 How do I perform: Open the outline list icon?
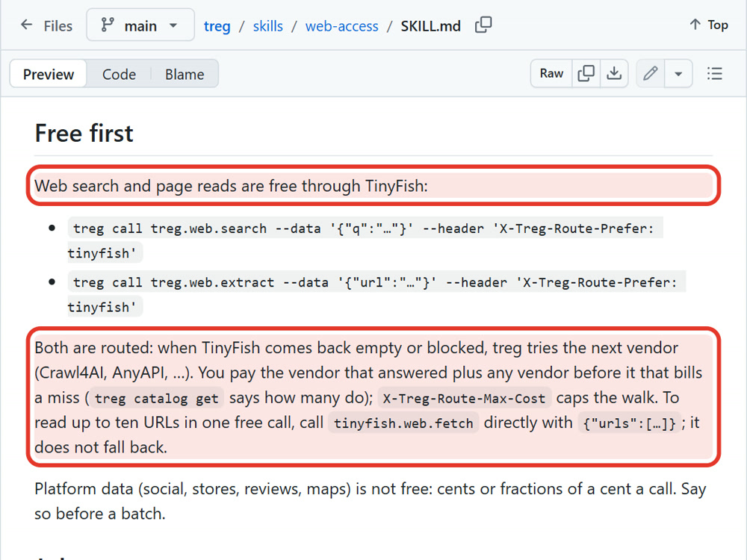pos(715,73)
